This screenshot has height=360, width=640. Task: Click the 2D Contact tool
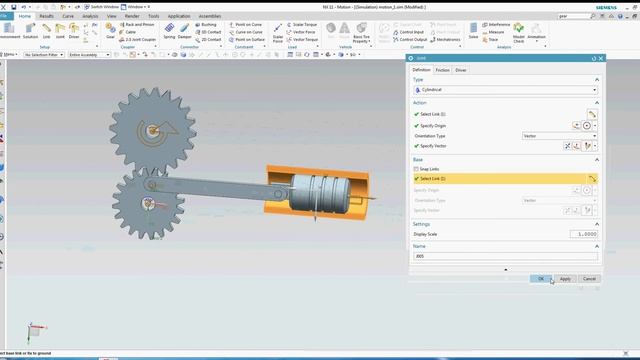tap(208, 40)
